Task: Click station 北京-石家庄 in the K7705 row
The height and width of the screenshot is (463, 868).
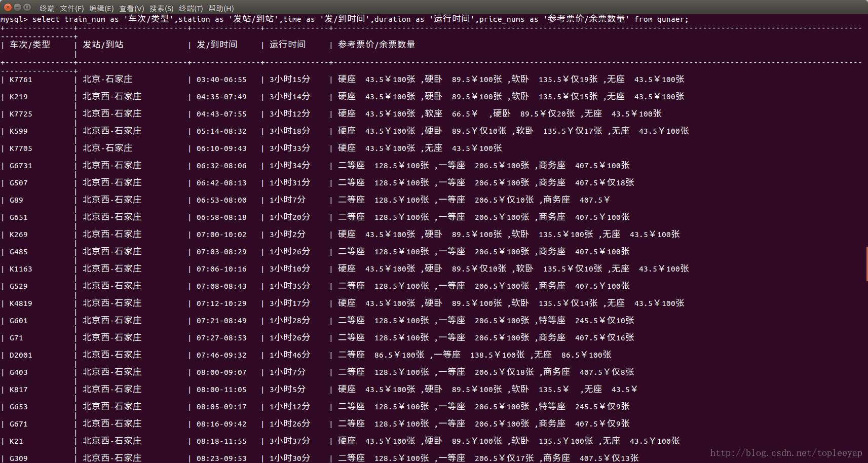Action: click(107, 148)
